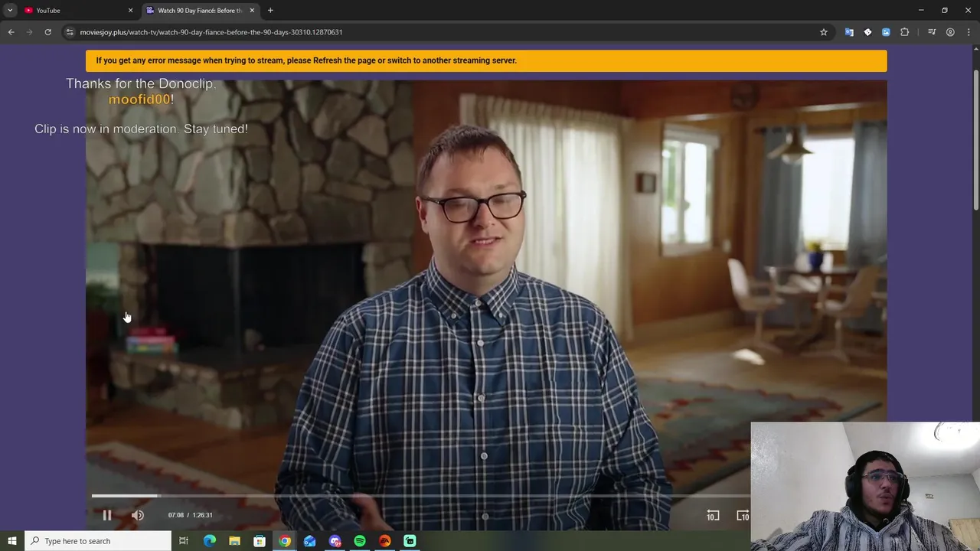Viewport: 980px width, 551px height.
Task: Open File Explorer from taskbar
Action: pos(234,541)
